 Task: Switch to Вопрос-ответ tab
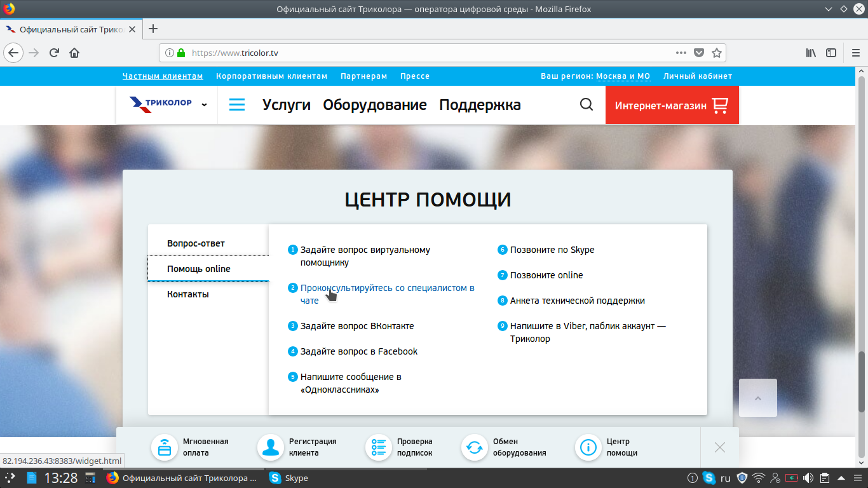196,243
